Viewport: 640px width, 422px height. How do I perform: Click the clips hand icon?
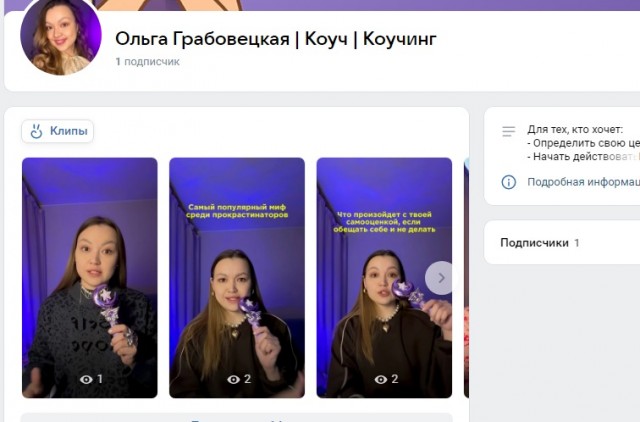coord(36,131)
